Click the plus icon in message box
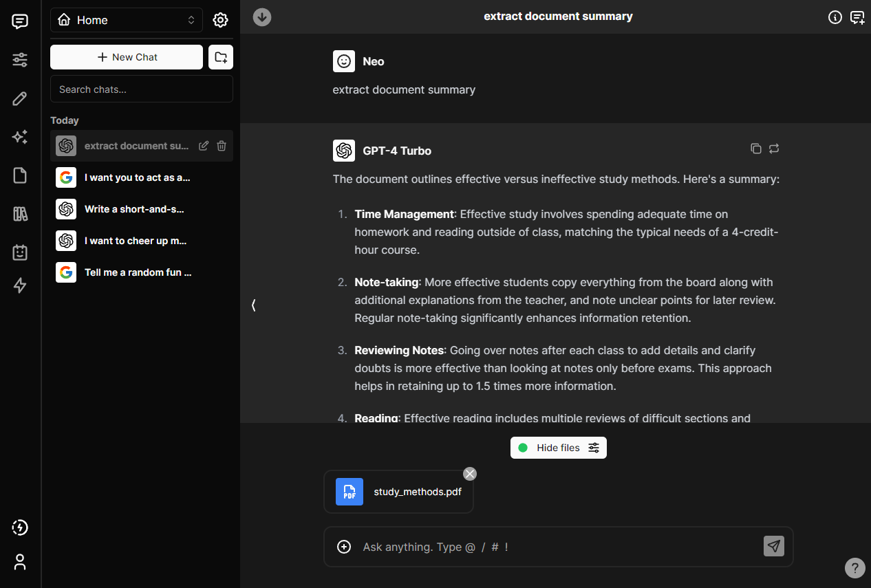 (x=344, y=547)
